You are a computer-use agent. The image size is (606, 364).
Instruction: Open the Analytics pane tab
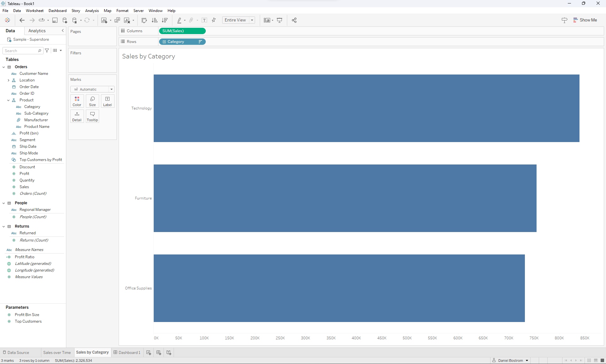click(x=37, y=31)
